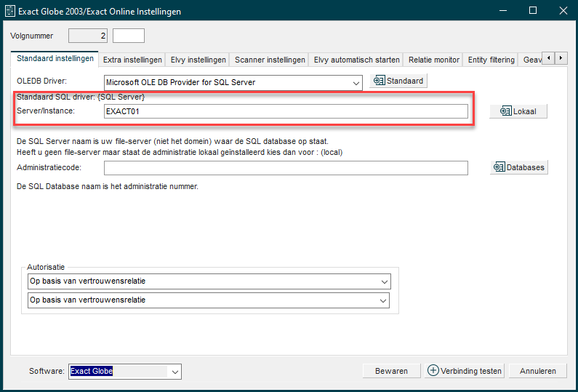Screen dimensions: 578x392
Task: Click the empty field next to Volgnummer
Action: tap(128, 36)
